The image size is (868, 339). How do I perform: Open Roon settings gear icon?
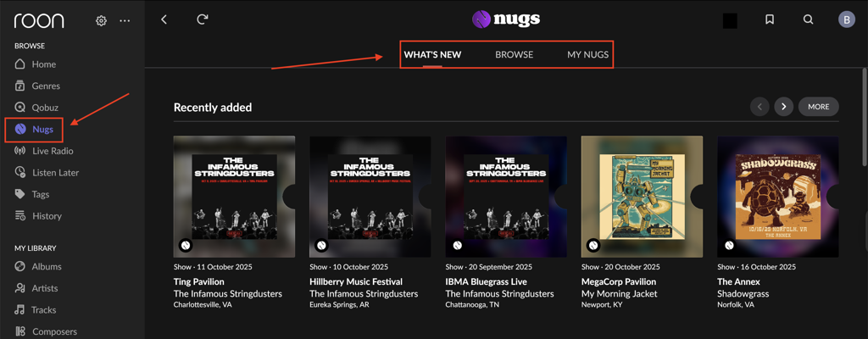[101, 20]
